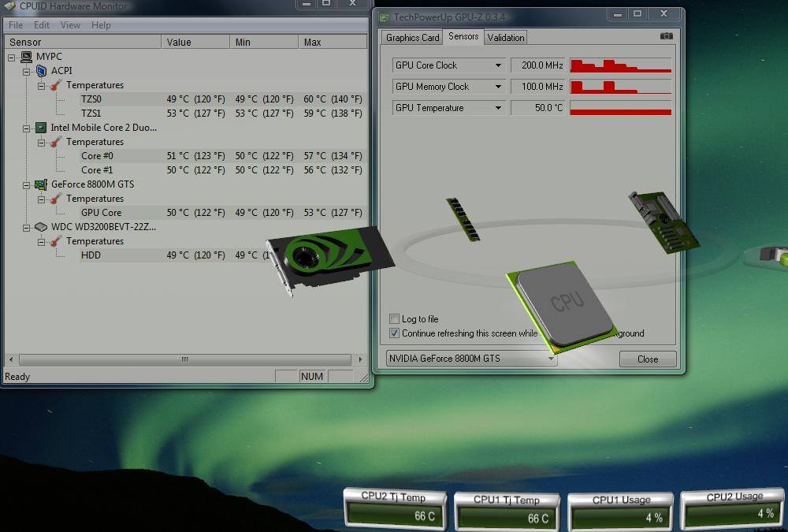This screenshot has width=788, height=532.
Task: Enable the Log to file checkbox
Action: tap(395, 318)
